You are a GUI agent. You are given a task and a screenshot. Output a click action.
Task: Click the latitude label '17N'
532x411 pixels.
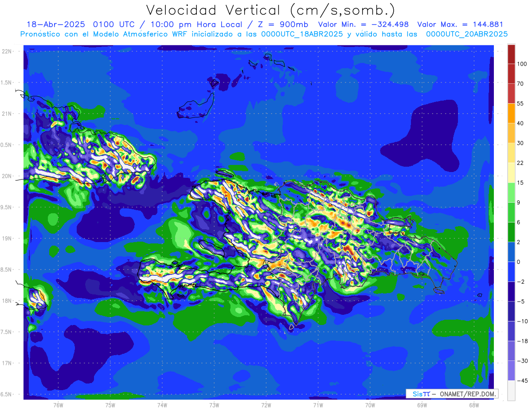coord(7,364)
